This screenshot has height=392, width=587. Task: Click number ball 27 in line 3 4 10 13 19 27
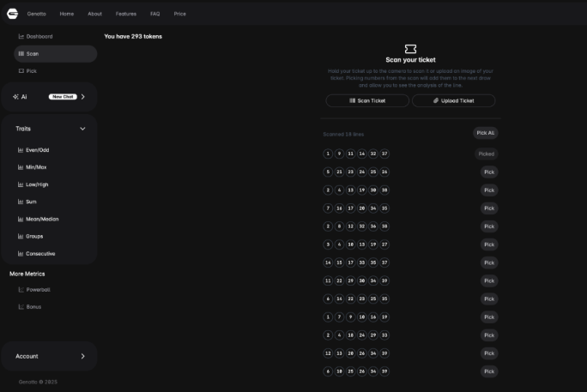pyautogui.click(x=384, y=244)
